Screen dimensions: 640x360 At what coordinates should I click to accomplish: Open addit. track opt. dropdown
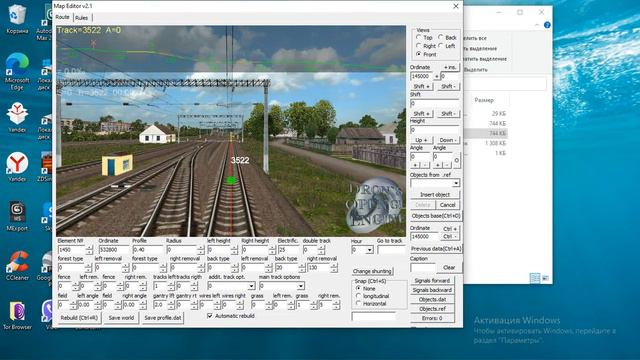click(x=251, y=286)
